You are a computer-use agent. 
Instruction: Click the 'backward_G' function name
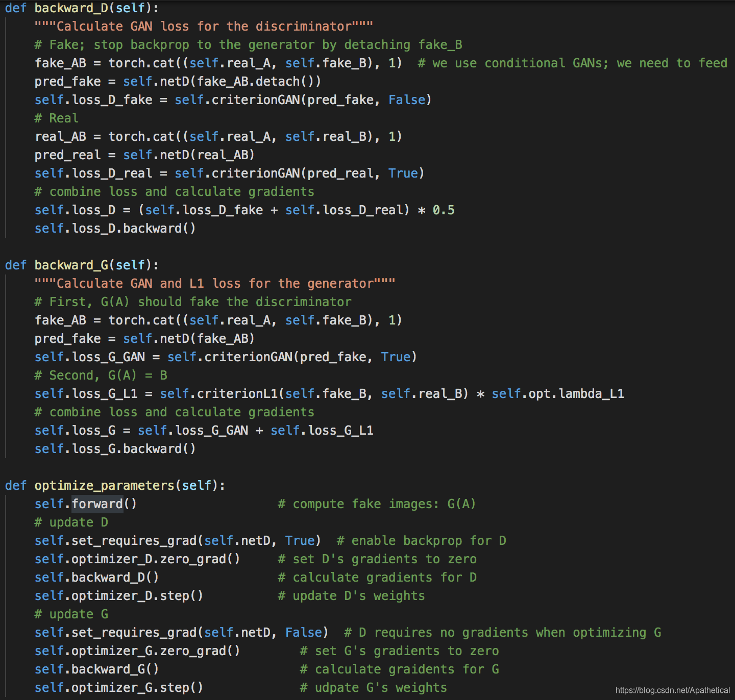click(71, 265)
